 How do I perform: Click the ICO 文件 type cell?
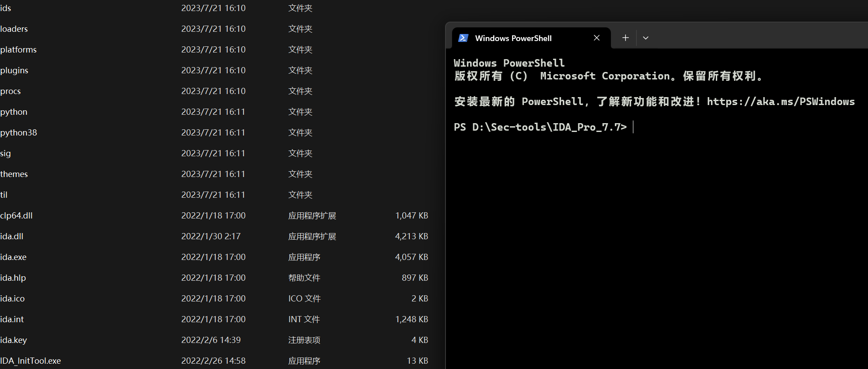click(x=304, y=298)
